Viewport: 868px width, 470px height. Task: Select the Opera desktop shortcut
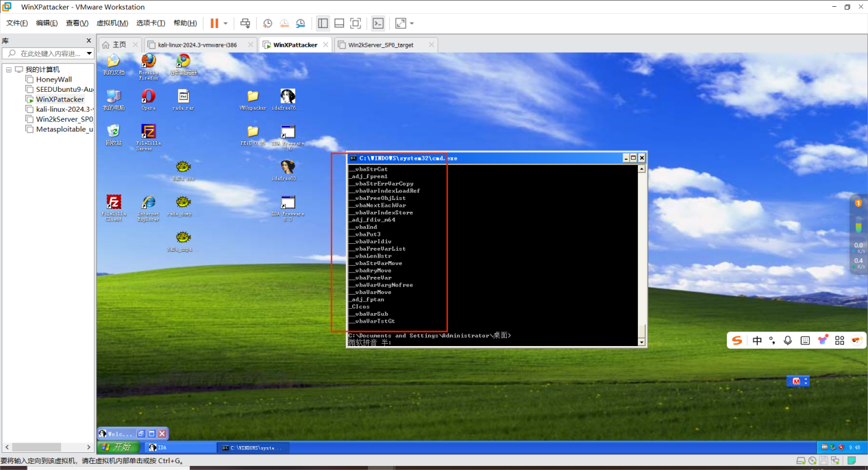pos(148,99)
